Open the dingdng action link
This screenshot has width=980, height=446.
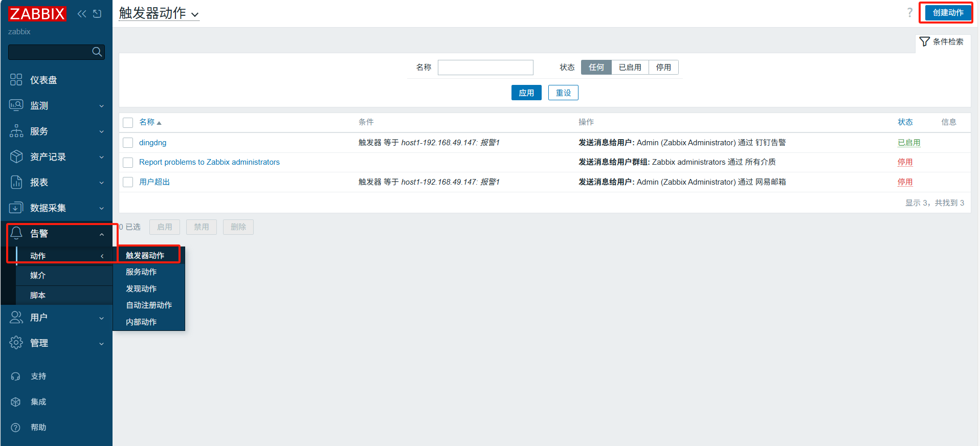pyautogui.click(x=152, y=143)
